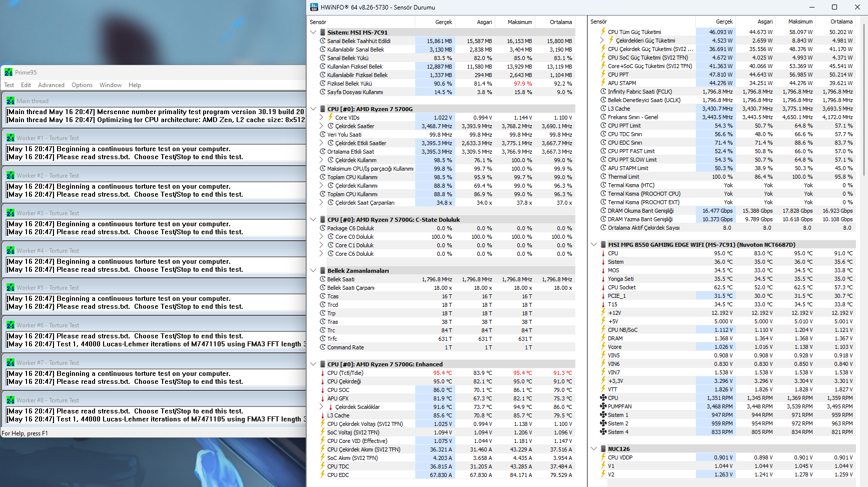Click the left Gerçek column header
This screenshot has width=868, height=487.
[435, 22]
